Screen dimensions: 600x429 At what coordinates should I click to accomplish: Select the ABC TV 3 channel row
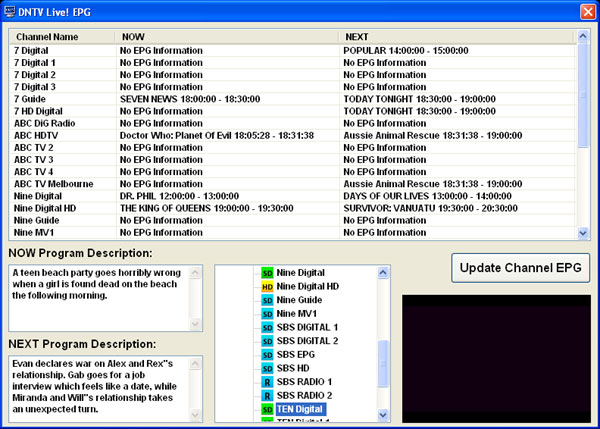(x=293, y=160)
